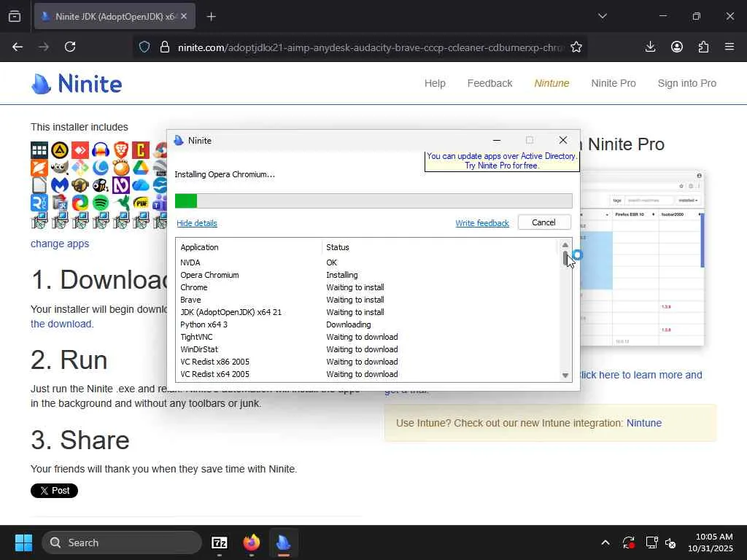Click the MusicBee bee icon

click(101, 185)
